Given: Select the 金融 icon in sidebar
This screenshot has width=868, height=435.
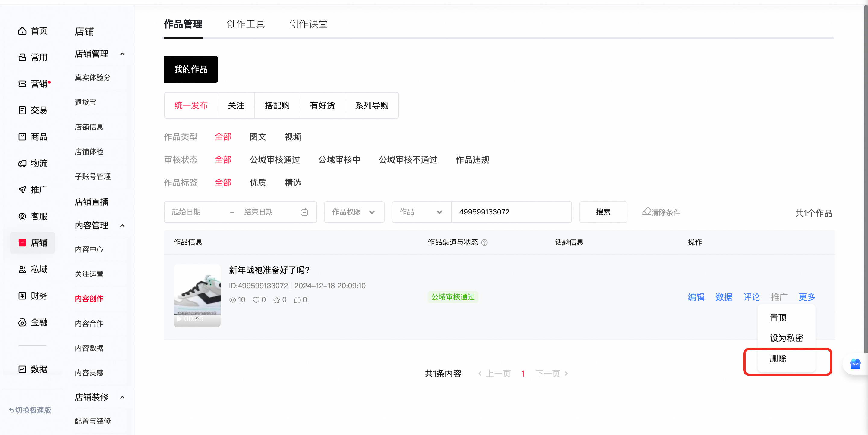Looking at the screenshot, I should [22, 322].
